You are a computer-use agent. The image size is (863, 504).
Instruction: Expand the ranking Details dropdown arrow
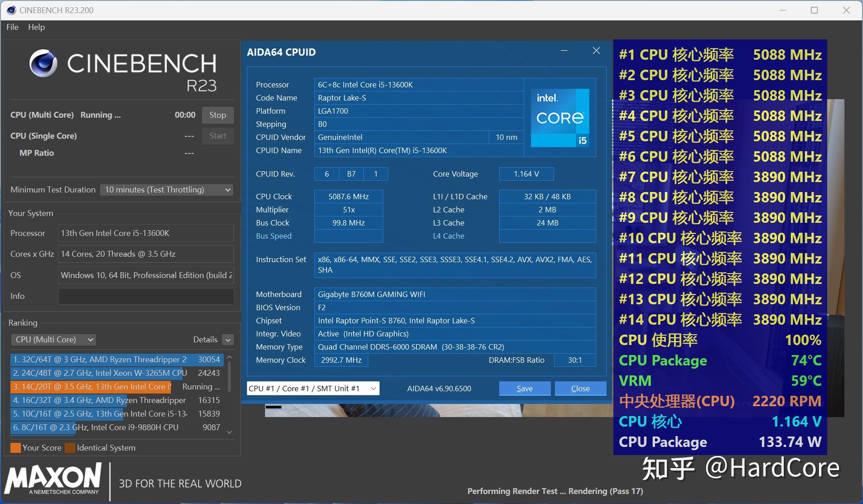click(228, 340)
